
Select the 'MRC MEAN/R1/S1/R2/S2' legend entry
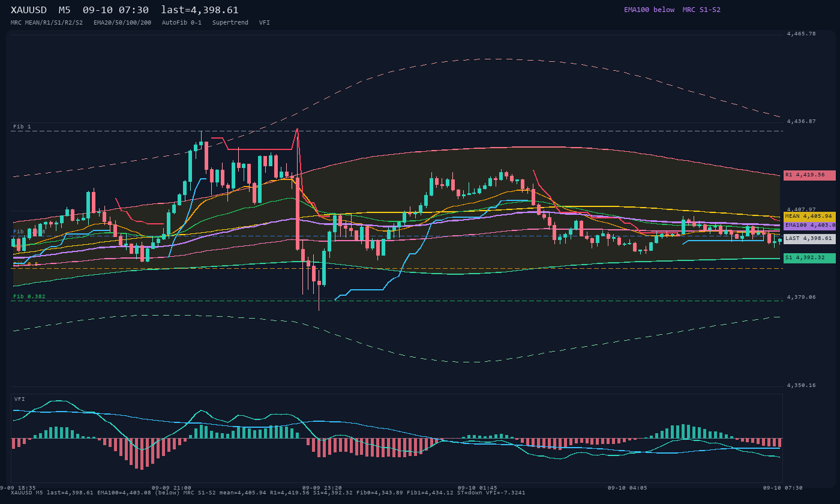point(47,22)
